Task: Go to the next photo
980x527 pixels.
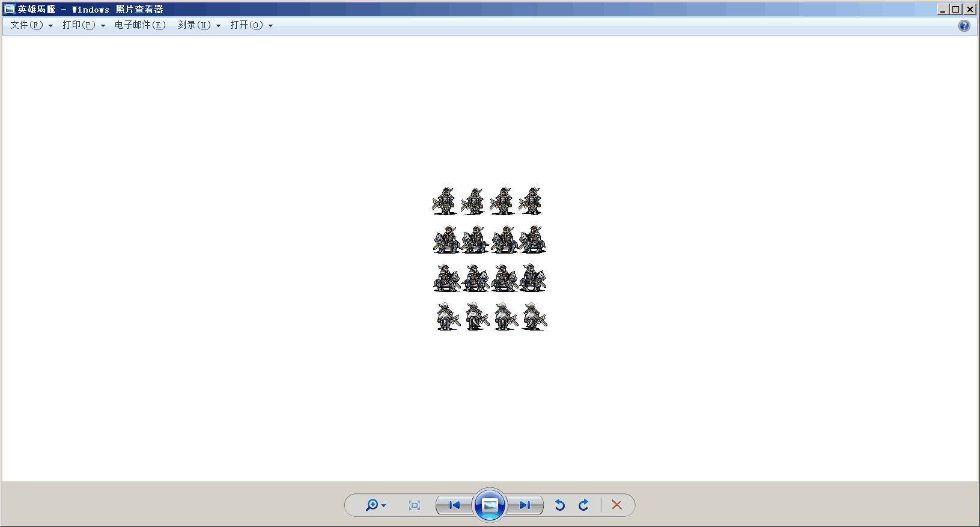Action: pyautogui.click(x=525, y=505)
